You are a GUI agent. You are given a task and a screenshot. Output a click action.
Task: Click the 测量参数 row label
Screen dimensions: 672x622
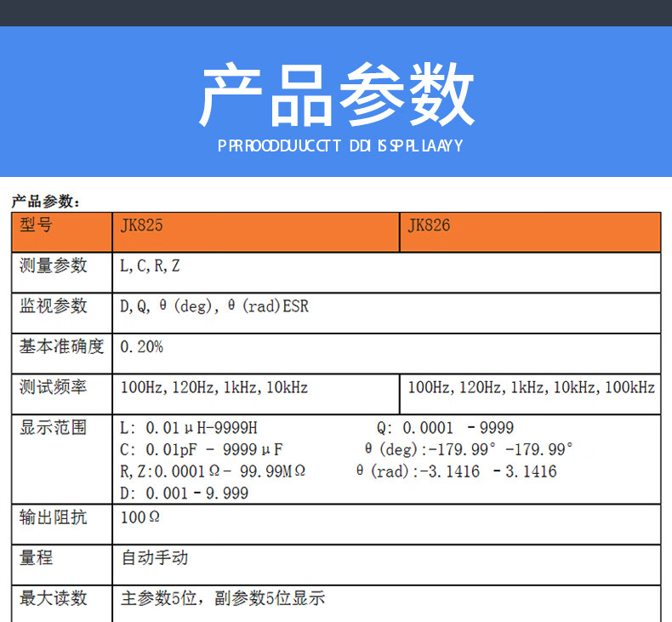tap(53, 265)
